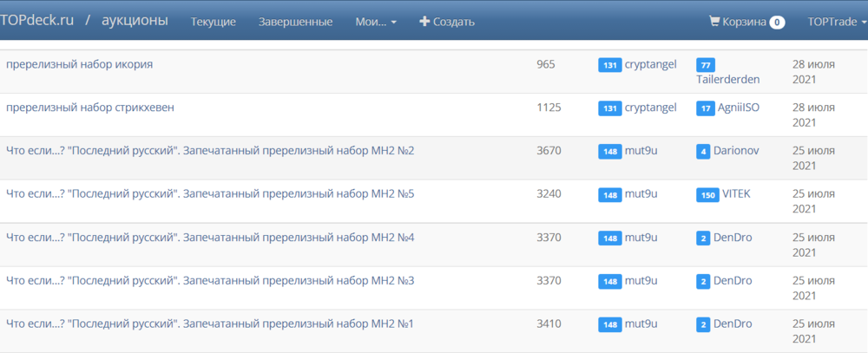Screen dimensions: 868x353
Task: Click the 150 rating badge beside VITEK
Action: [x=707, y=195]
